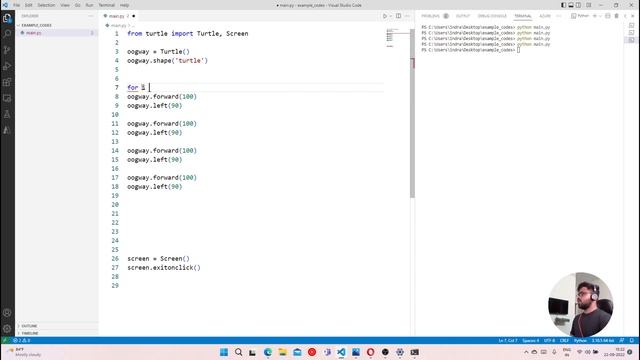Open Opera browser from taskbar
640x360 pixels.
click(x=371, y=352)
